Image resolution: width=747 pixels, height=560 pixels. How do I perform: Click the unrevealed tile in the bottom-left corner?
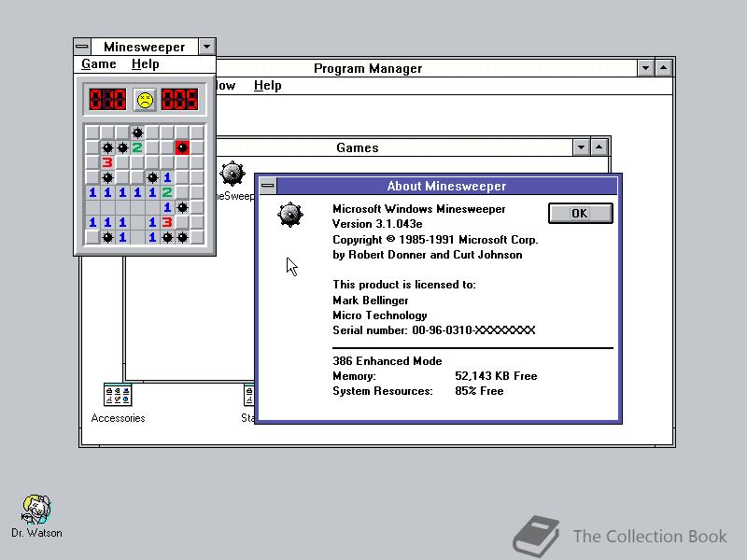(92, 237)
